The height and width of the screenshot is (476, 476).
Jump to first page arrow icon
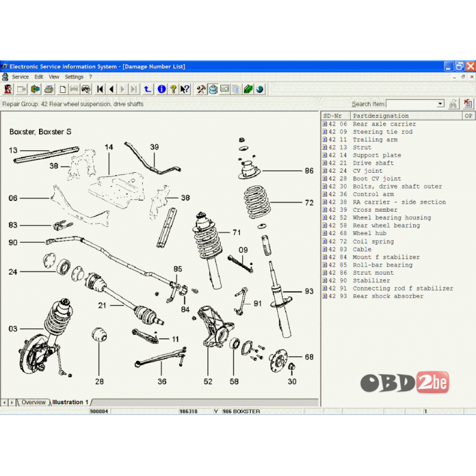(100, 89)
